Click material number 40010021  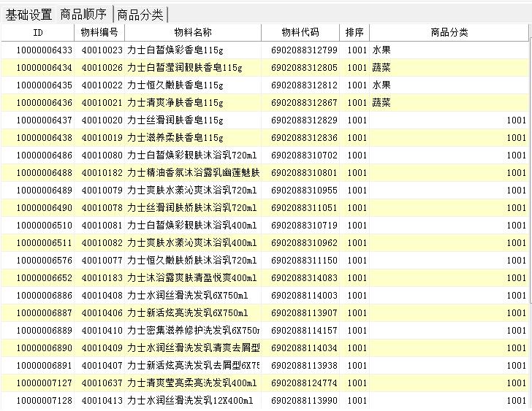point(102,103)
